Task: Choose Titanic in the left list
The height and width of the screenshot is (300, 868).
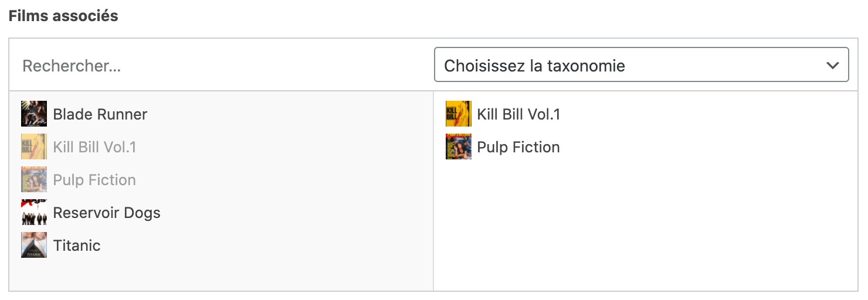Action: point(77,246)
